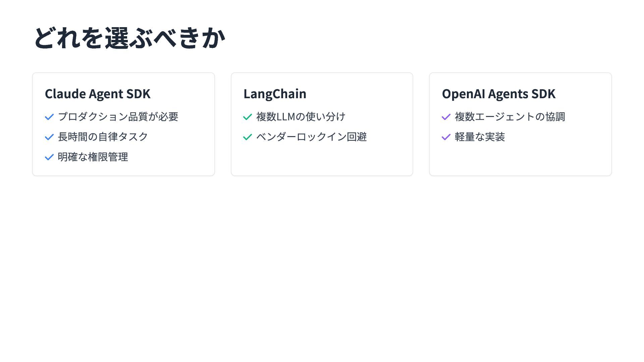Select the Claude Agent SDK card heading
The image size is (644, 362).
pyautogui.click(x=98, y=94)
